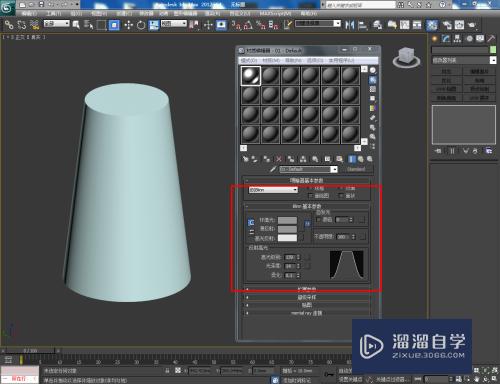
Task: Open named selection sets dropdown
Action: [318, 24]
